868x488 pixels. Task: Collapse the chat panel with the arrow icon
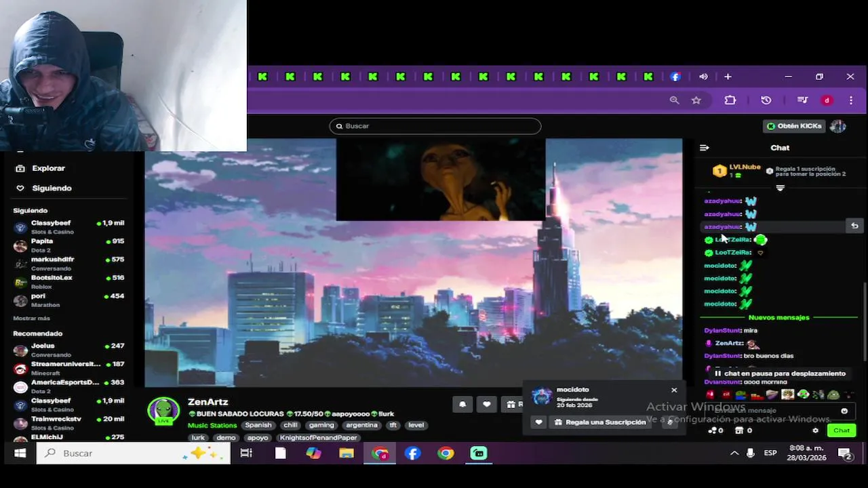(x=704, y=148)
